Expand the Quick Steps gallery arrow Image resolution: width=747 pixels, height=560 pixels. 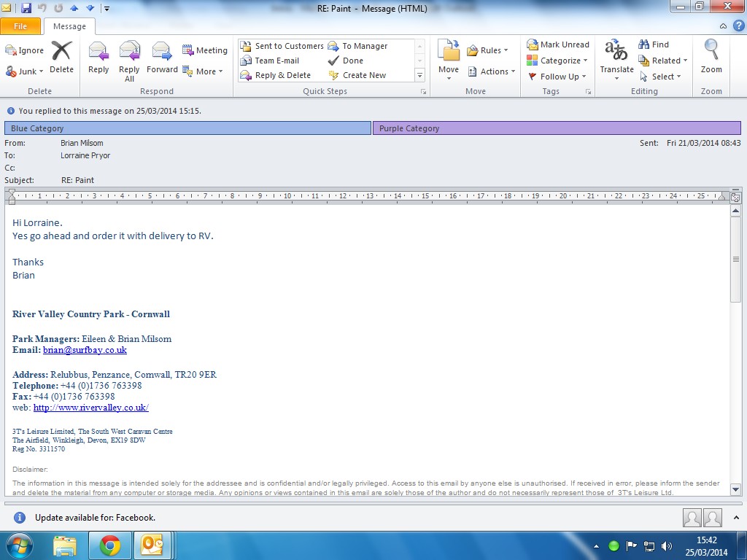tap(419, 75)
